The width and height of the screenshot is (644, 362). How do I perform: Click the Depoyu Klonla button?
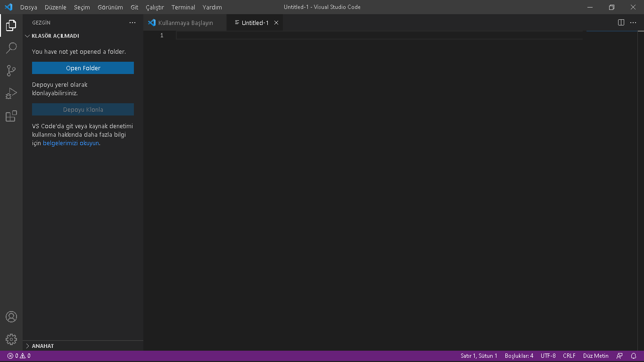point(83,109)
